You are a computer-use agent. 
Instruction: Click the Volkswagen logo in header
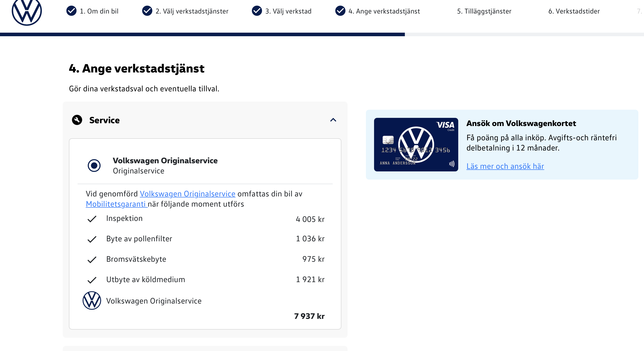[x=27, y=11]
